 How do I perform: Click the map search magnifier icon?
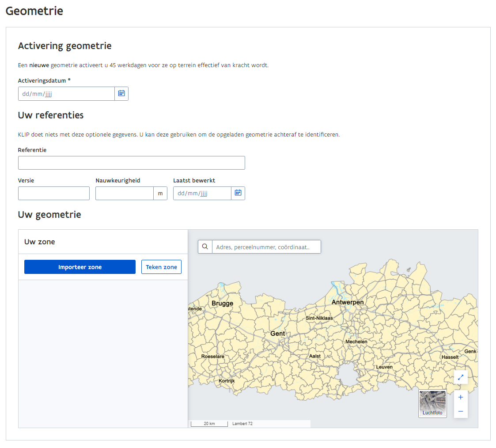tap(205, 247)
